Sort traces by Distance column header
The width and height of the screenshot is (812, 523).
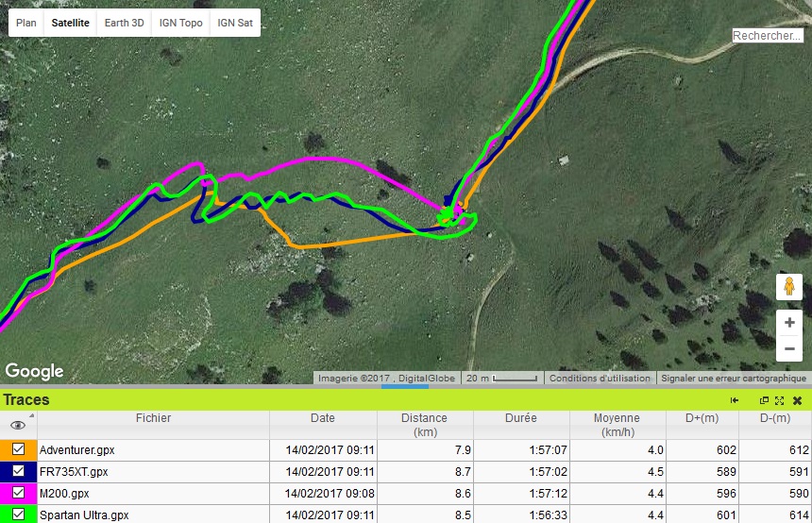(424, 424)
